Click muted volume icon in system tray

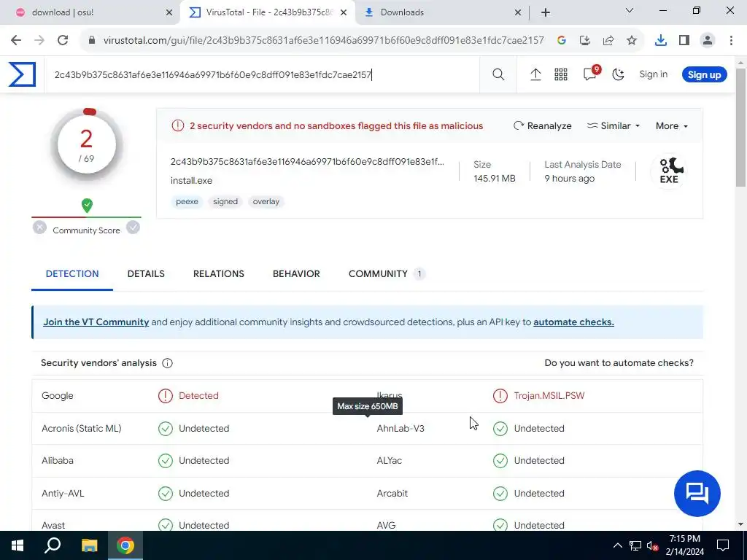click(652, 545)
